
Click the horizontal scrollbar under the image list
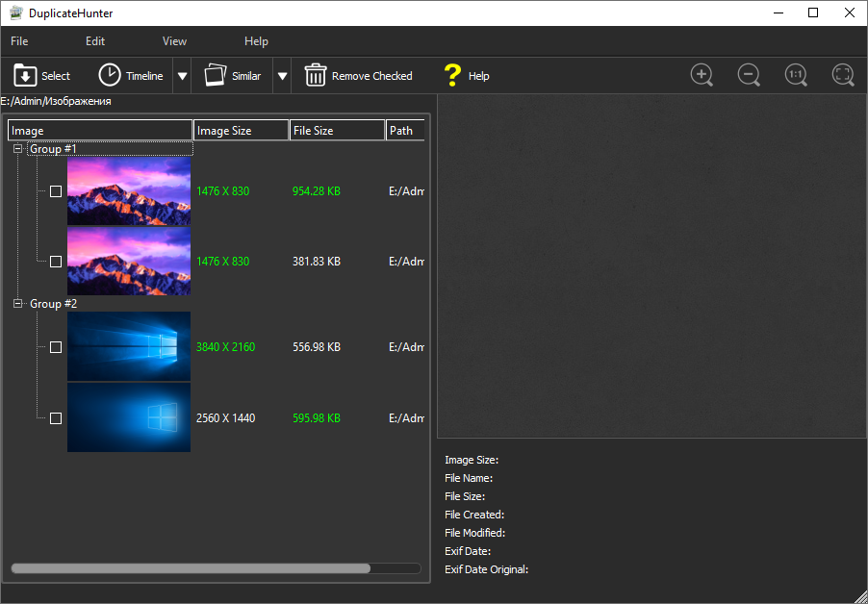[191, 568]
